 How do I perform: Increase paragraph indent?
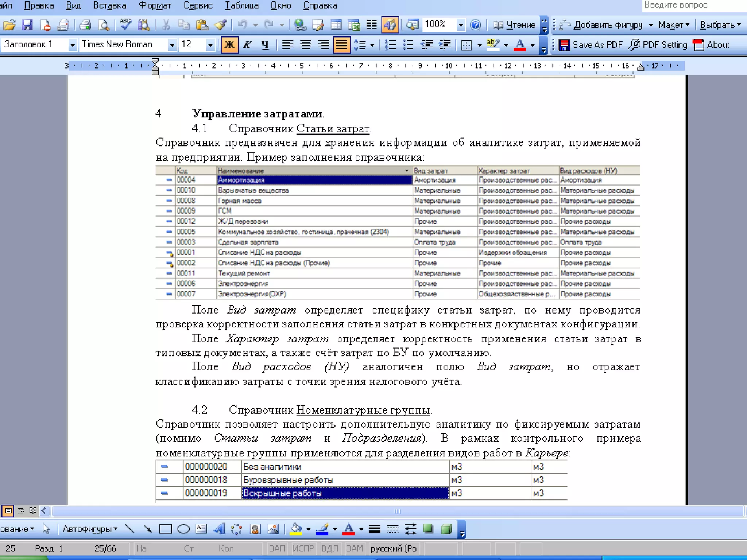[x=444, y=45]
